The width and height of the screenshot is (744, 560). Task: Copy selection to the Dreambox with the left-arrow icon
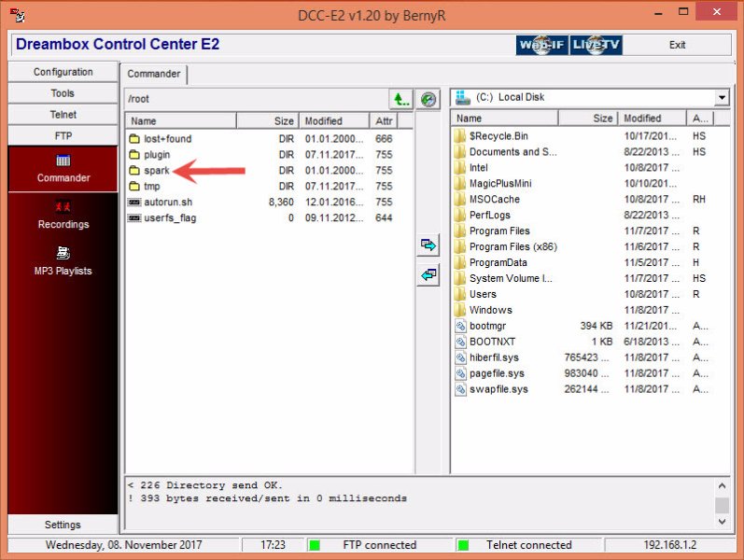coord(428,275)
